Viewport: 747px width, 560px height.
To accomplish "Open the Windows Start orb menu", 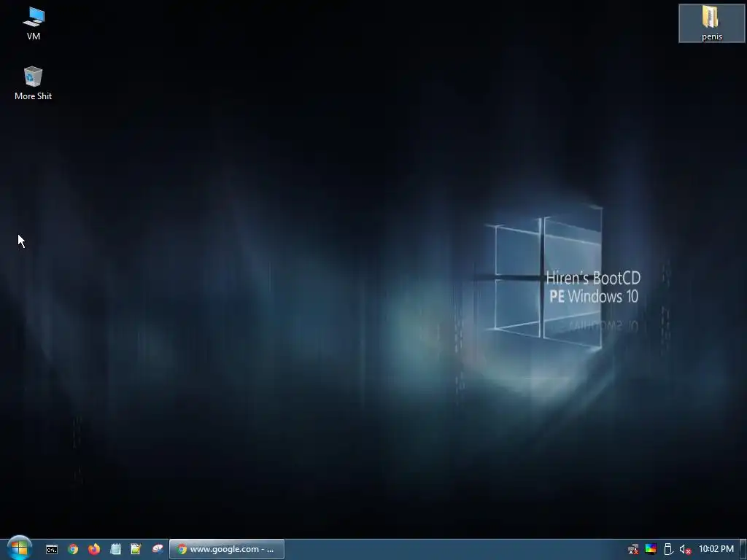I will pos(19,548).
